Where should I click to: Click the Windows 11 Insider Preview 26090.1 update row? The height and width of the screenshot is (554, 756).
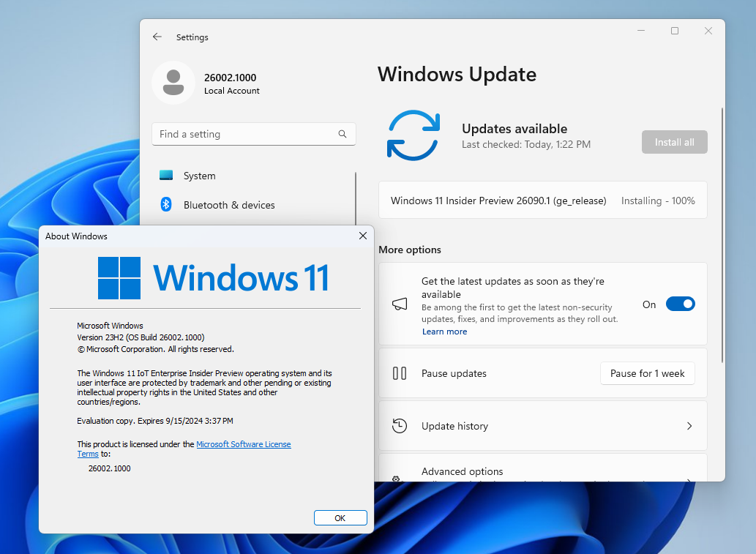[x=543, y=200]
